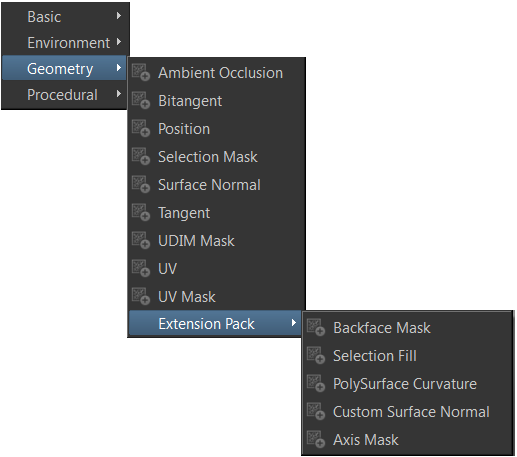Expand the Basic submenu arrow
517x457 pixels.
click(119, 16)
